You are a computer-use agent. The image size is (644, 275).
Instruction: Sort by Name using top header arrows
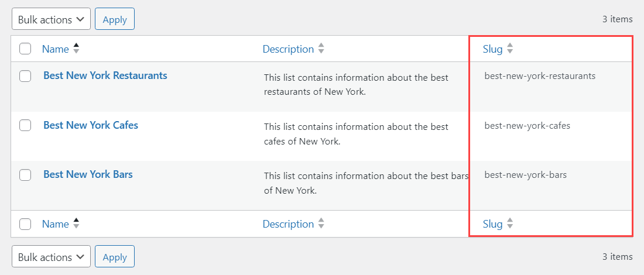pyautogui.click(x=76, y=49)
